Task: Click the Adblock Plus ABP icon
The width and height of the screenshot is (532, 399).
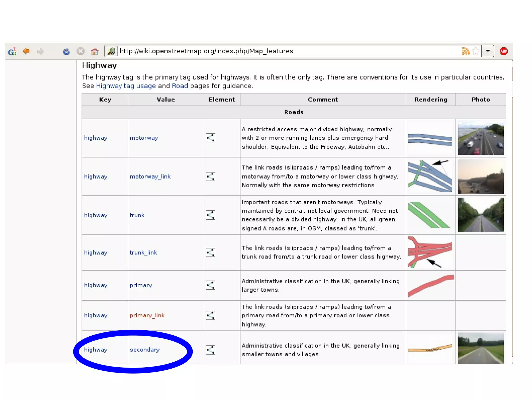Action: (x=503, y=51)
